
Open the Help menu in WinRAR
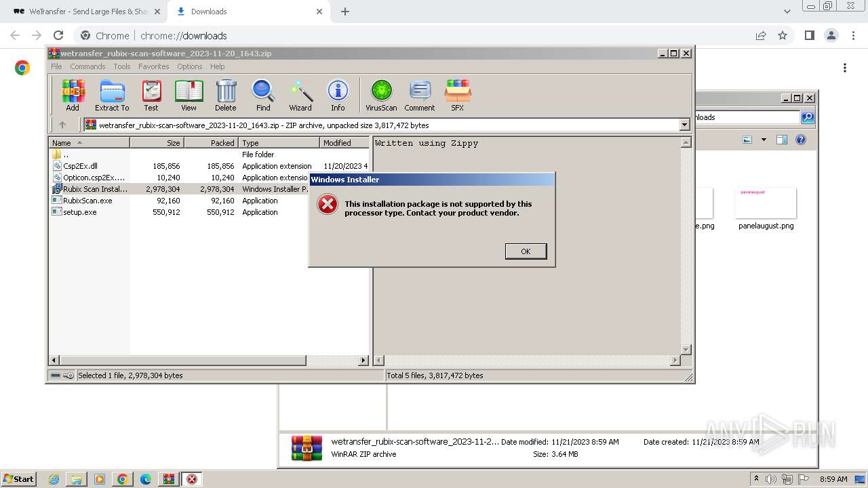[217, 66]
